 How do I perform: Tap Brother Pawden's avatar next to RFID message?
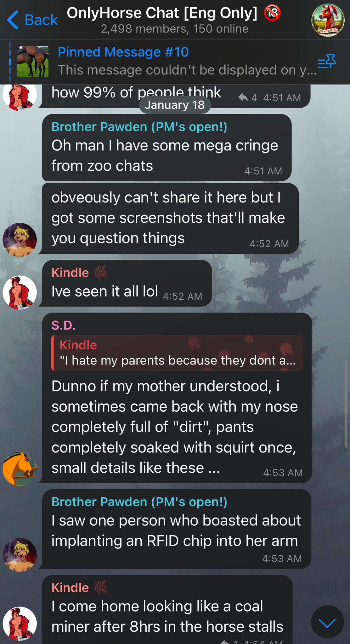click(x=20, y=555)
